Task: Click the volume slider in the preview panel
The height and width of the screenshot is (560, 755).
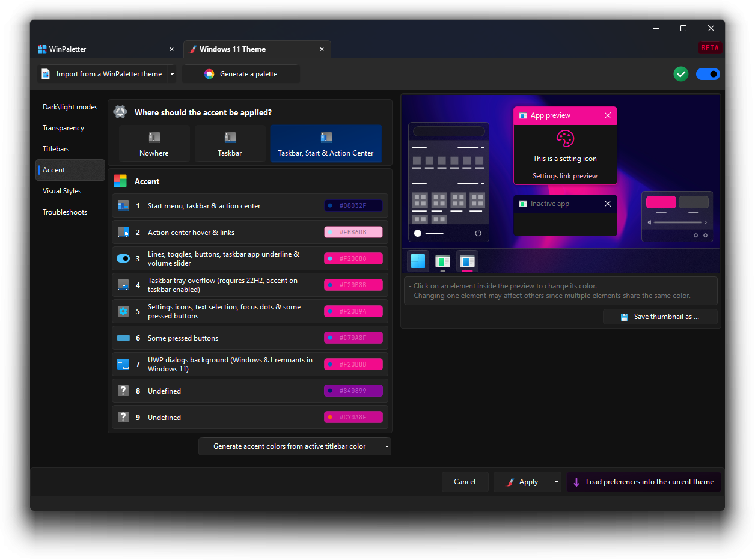Action: pyautogui.click(x=677, y=222)
